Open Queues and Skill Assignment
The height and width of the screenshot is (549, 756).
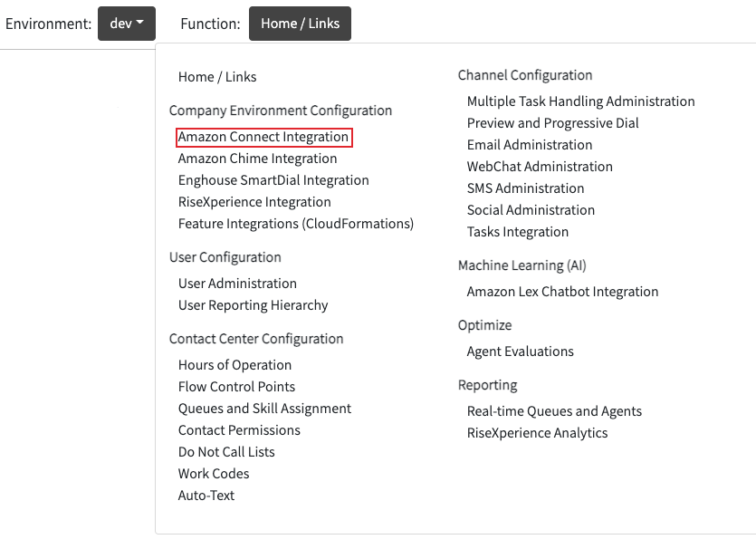(x=264, y=409)
